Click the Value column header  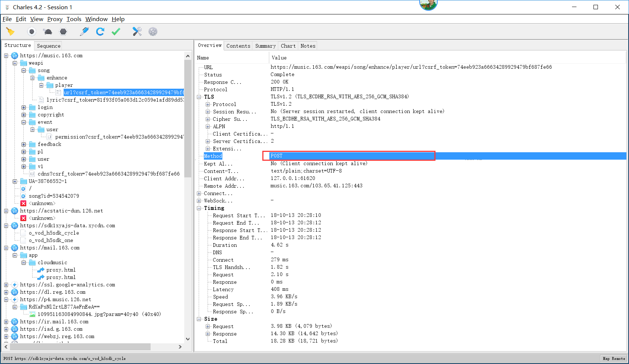click(447, 58)
